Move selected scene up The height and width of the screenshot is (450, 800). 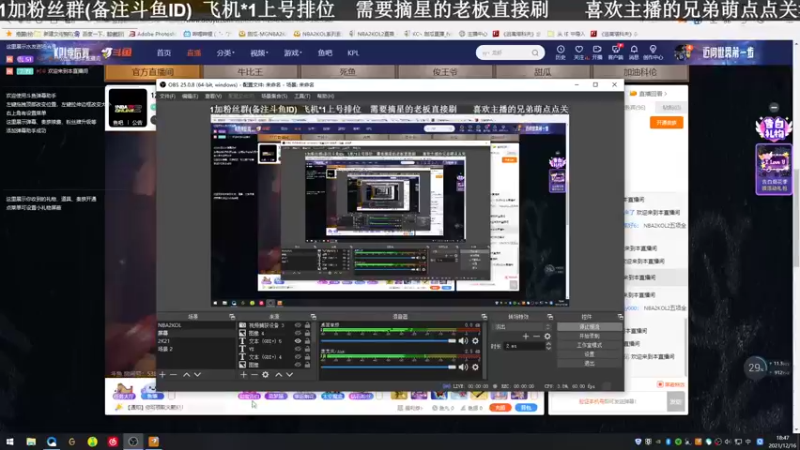(x=186, y=374)
